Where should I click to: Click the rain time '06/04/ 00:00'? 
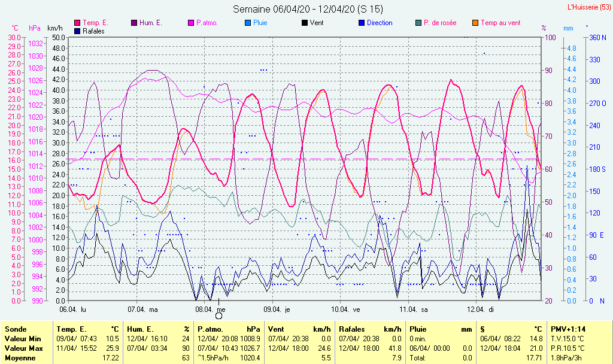tap(430, 348)
